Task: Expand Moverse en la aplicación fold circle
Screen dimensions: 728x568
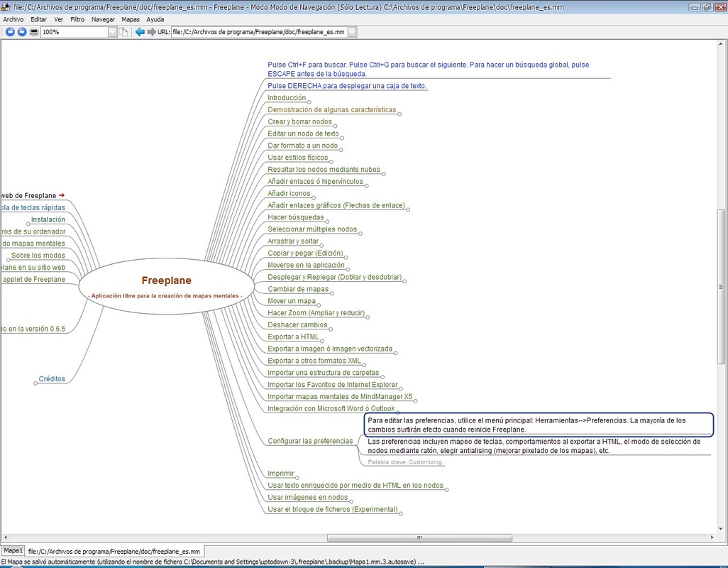Action: (x=348, y=269)
